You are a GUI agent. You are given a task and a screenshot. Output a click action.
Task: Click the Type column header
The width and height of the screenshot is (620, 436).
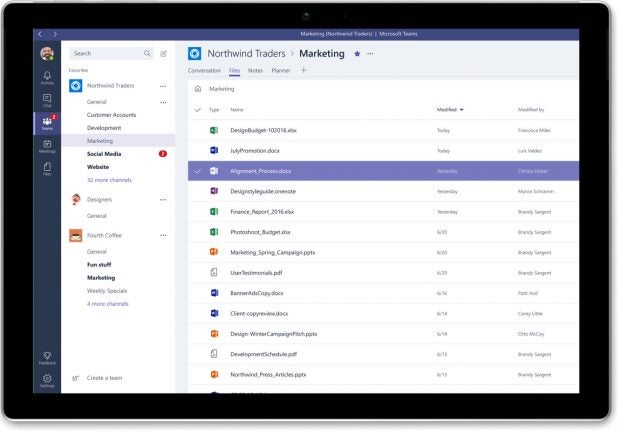(214, 109)
